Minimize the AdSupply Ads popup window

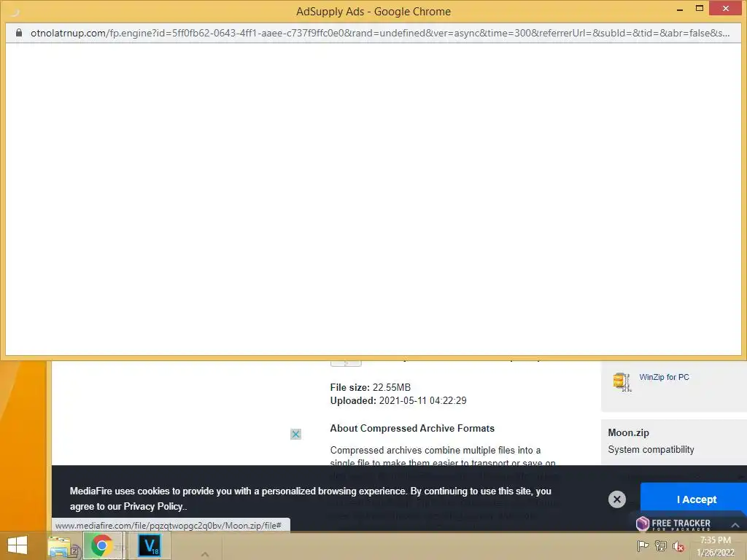680,9
